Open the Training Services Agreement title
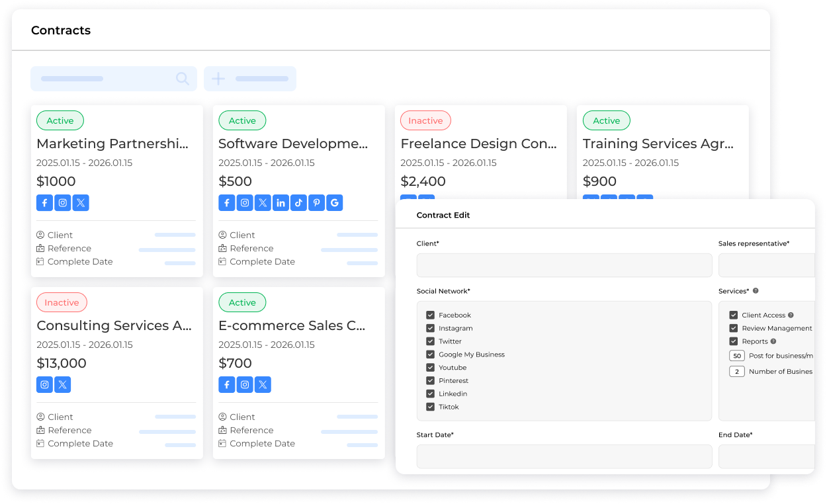Image resolution: width=827 pixels, height=504 pixels. (x=658, y=144)
